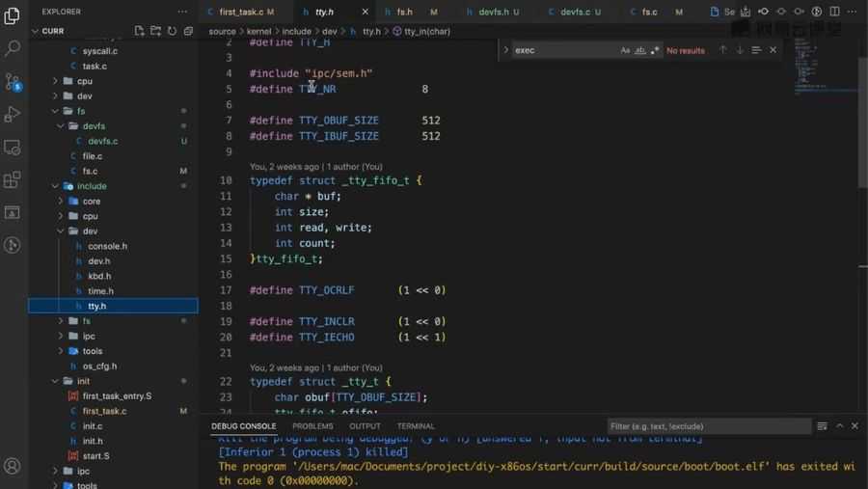
Task: Click kernel in breadcrumb path
Action: coord(258,32)
